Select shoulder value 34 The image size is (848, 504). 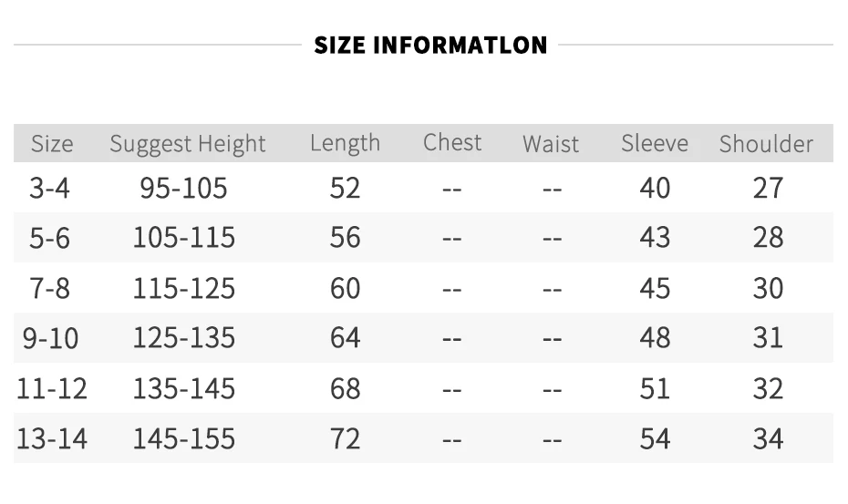click(768, 438)
